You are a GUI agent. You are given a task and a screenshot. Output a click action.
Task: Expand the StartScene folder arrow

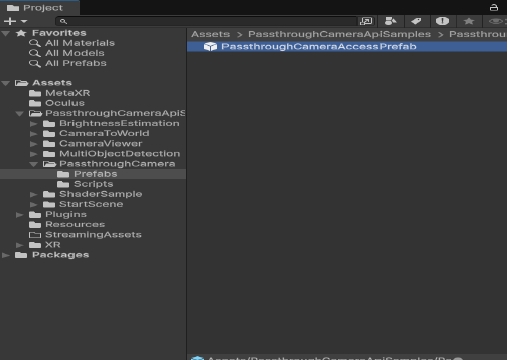34,204
